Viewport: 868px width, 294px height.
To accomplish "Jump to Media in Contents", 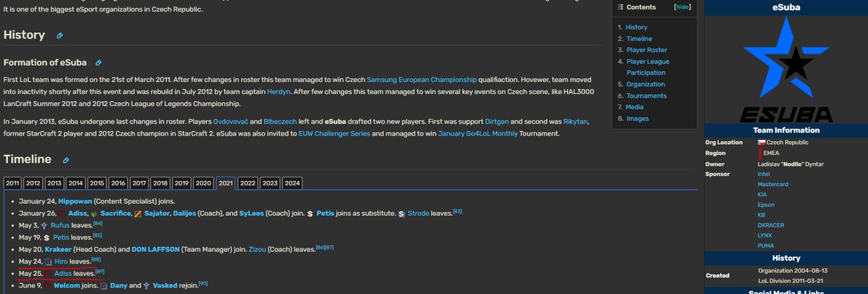I will pyautogui.click(x=635, y=107).
